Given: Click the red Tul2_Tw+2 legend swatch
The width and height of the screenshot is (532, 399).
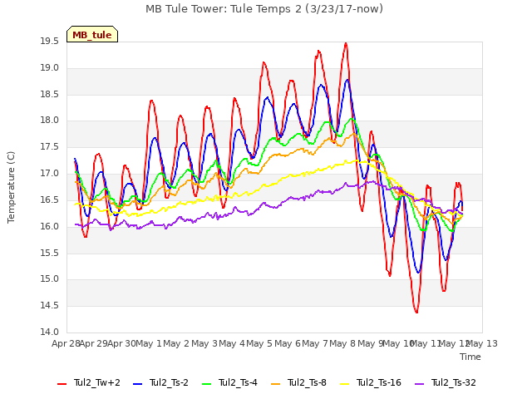Looking at the screenshot, I should (62, 384).
